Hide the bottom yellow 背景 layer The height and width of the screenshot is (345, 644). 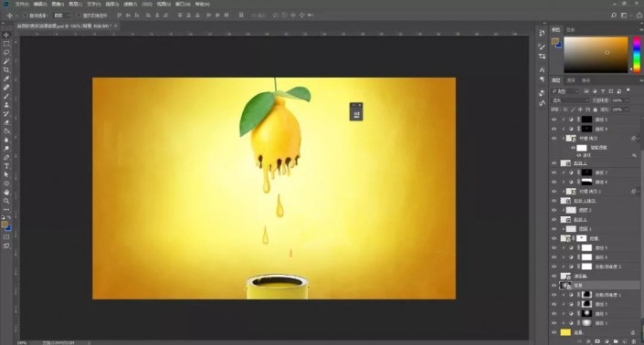[x=554, y=333]
